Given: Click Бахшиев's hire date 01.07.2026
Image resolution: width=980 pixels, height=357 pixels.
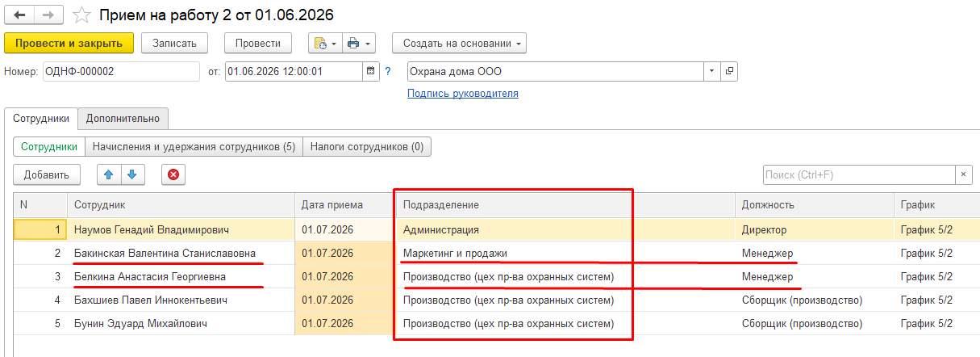Looking at the screenshot, I should 344,300.
